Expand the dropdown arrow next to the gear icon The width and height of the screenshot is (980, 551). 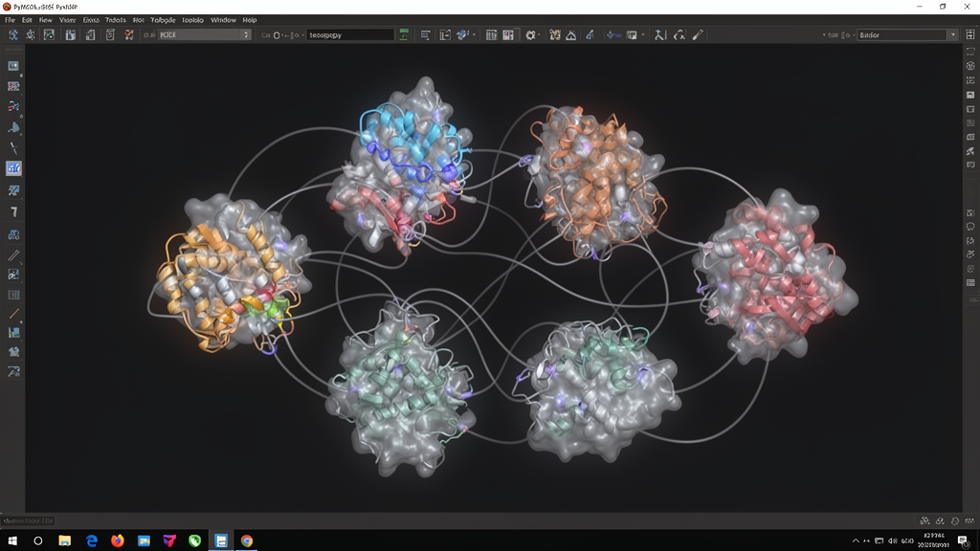(539, 35)
